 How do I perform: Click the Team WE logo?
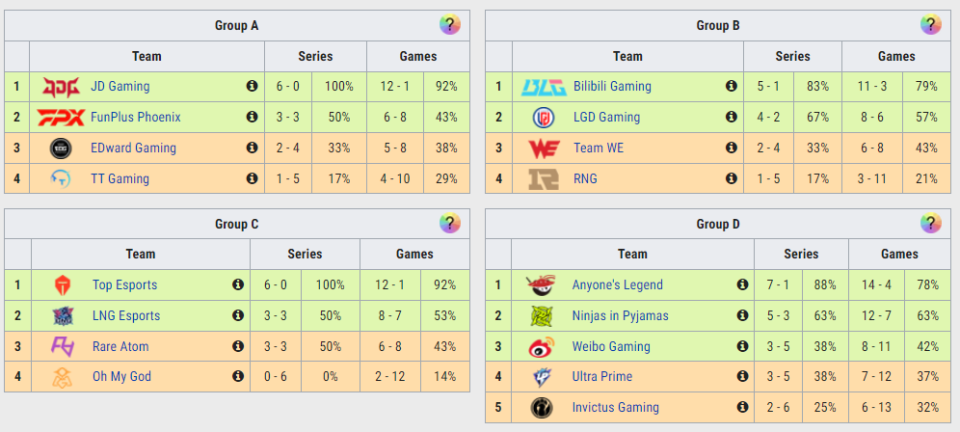tap(544, 148)
